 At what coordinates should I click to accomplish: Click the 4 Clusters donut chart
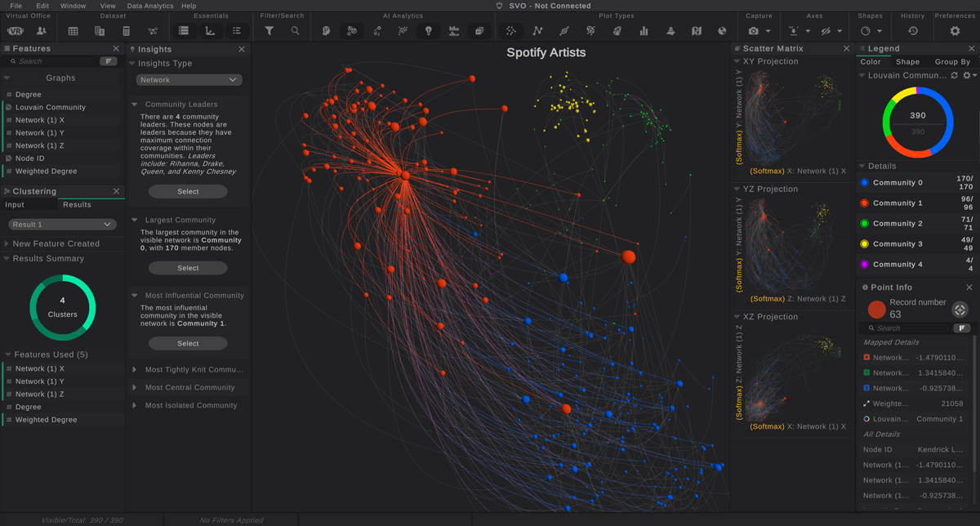[x=63, y=308]
